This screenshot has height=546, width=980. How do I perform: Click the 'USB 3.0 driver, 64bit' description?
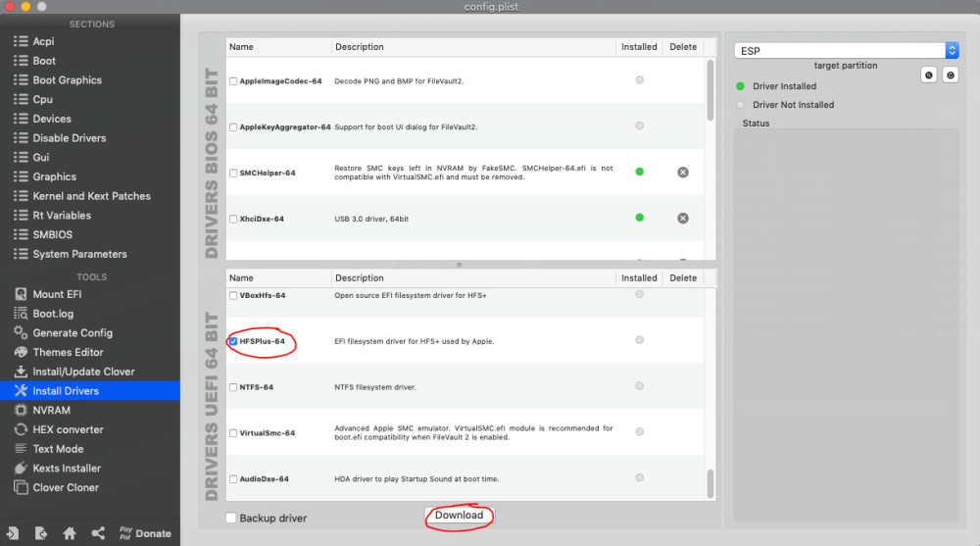tap(371, 219)
